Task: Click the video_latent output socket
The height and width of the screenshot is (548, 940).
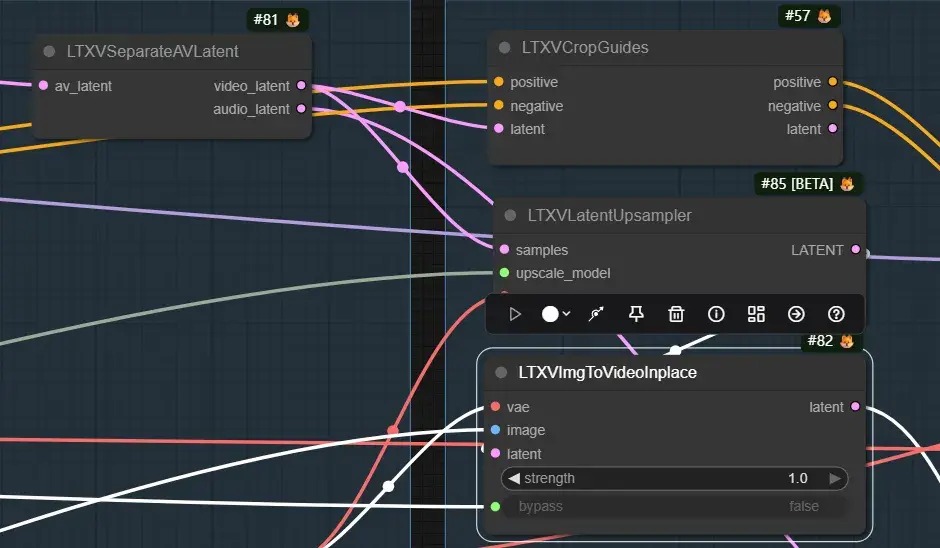Action: (301, 86)
